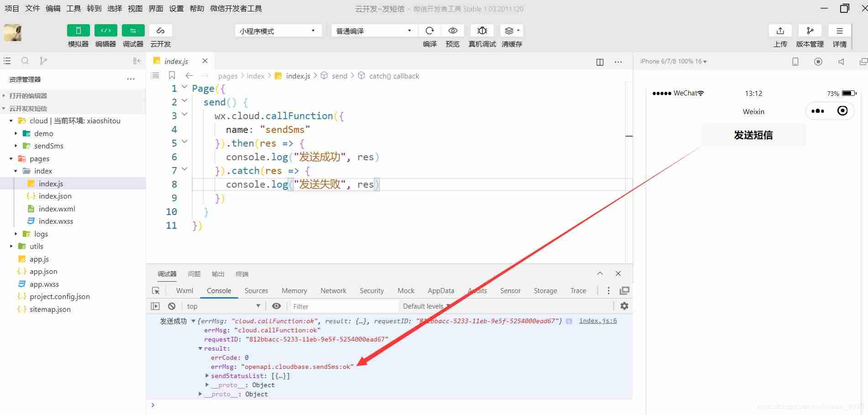The height and width of the screenshot is (415, 868).
Task: Click the console Filter input field
Action: [344, 306]
